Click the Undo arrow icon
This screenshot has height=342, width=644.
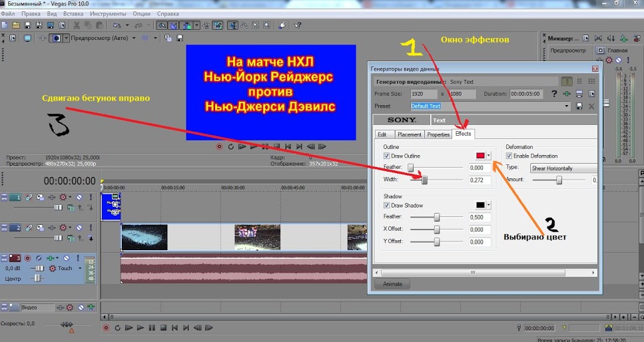(x=117, y=25)
